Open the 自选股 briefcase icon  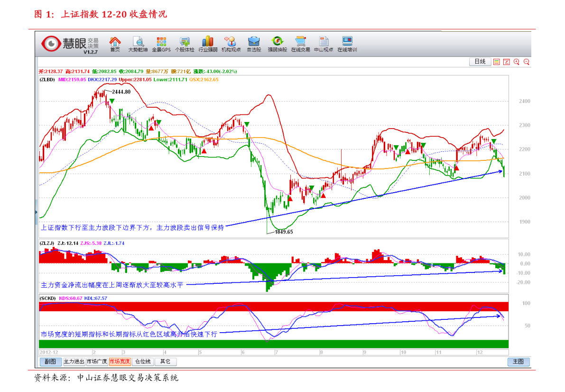point(254,44)
